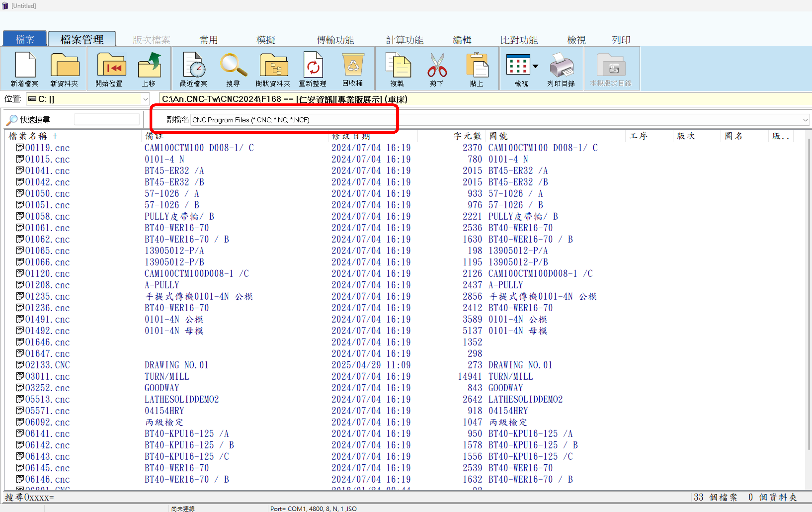Open the 模擬 ribbon tab
The height and width of the screenshot is (512, 812).
click(266, 40)
